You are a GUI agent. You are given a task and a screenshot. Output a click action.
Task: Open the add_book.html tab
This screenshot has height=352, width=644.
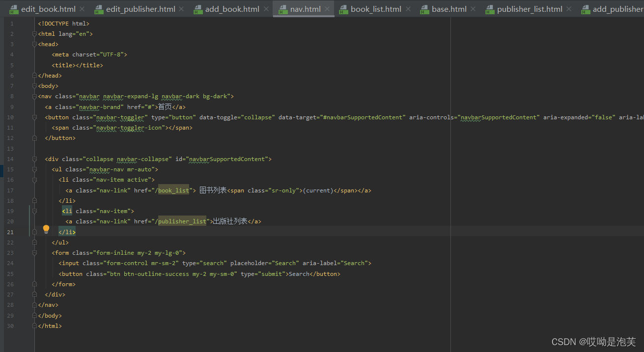coord(232,9)
